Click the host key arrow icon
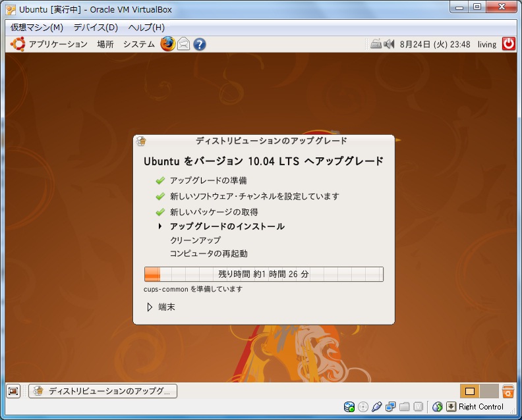Viewport: 522px width, 420px height. (451, 406)
